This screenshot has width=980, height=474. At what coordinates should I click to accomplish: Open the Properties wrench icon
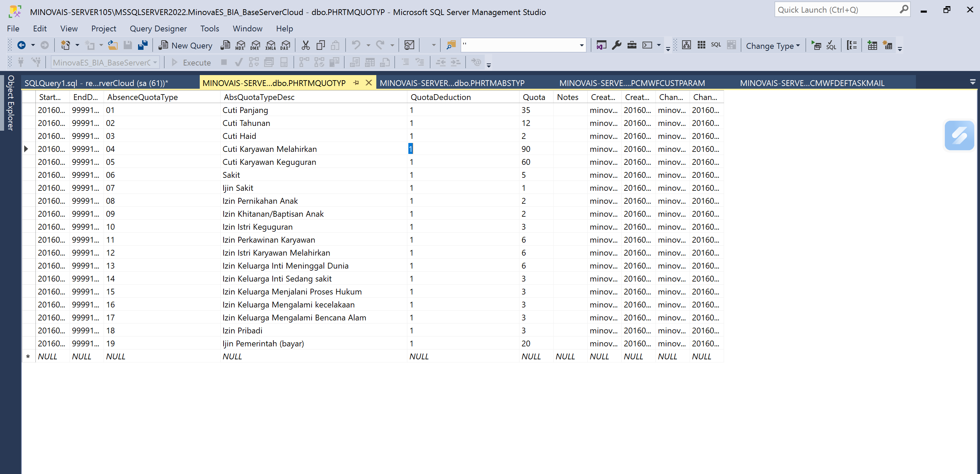616,46
